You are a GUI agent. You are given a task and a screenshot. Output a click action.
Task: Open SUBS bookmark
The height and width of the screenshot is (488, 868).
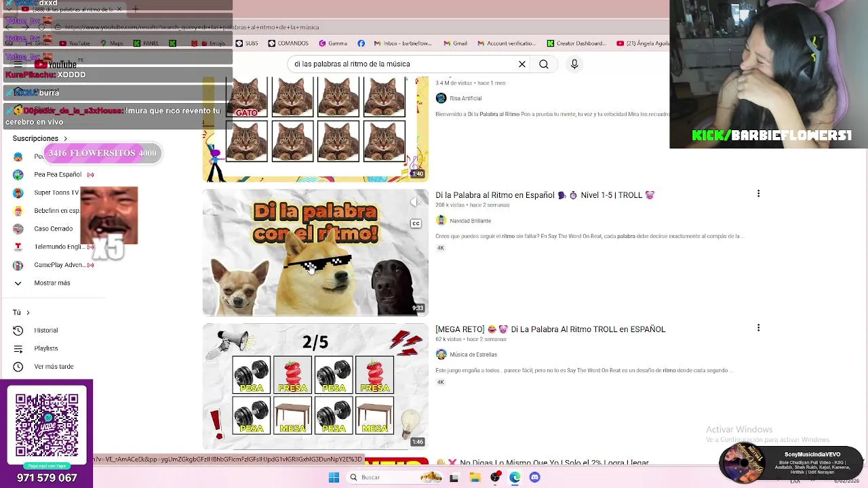(x=247, y=43)
